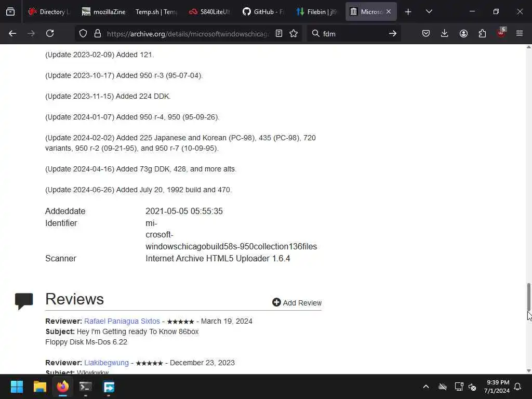Click the Update 2024-06-26 line

coord(138,190)
